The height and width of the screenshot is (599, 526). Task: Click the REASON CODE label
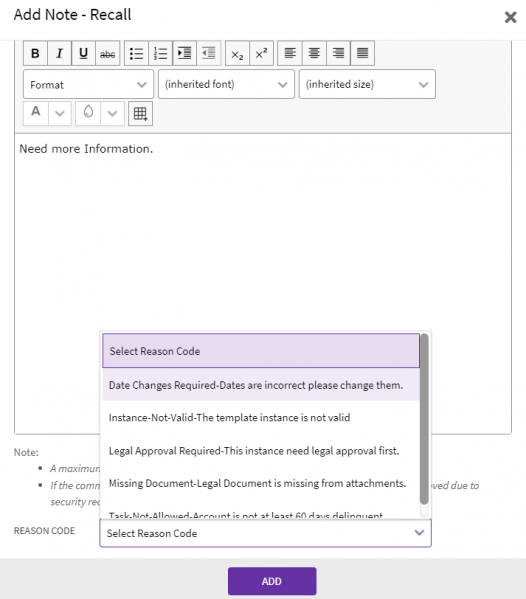click(44, 531)
